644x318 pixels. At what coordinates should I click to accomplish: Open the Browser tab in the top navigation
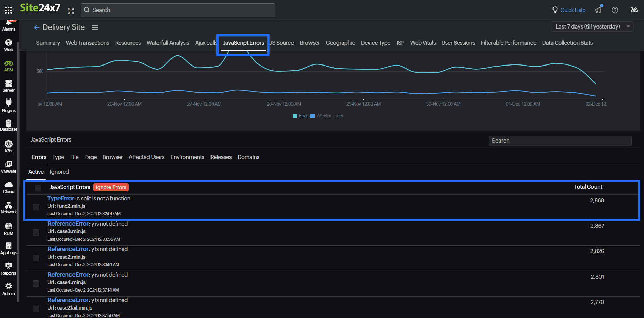coord(309,43)
